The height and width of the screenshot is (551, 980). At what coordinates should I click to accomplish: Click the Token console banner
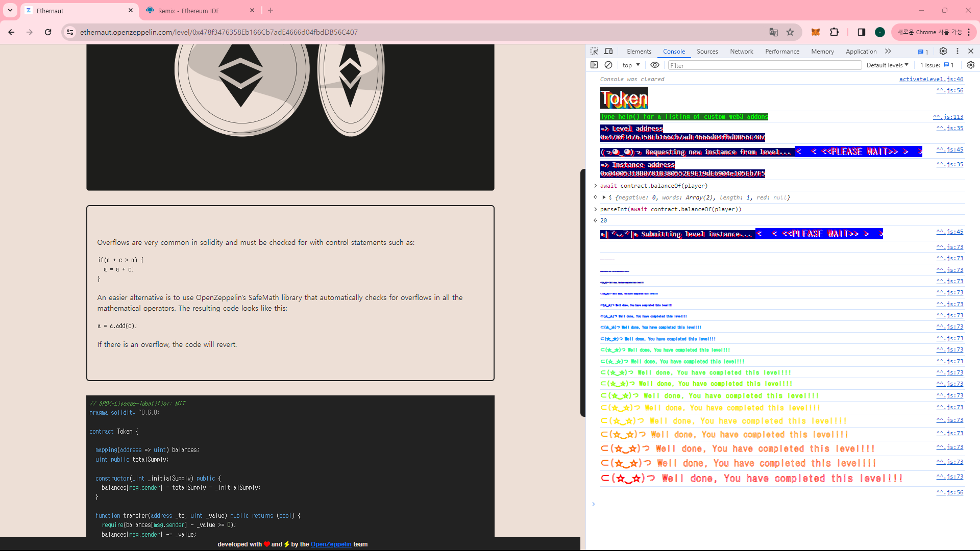pos(624,98)
